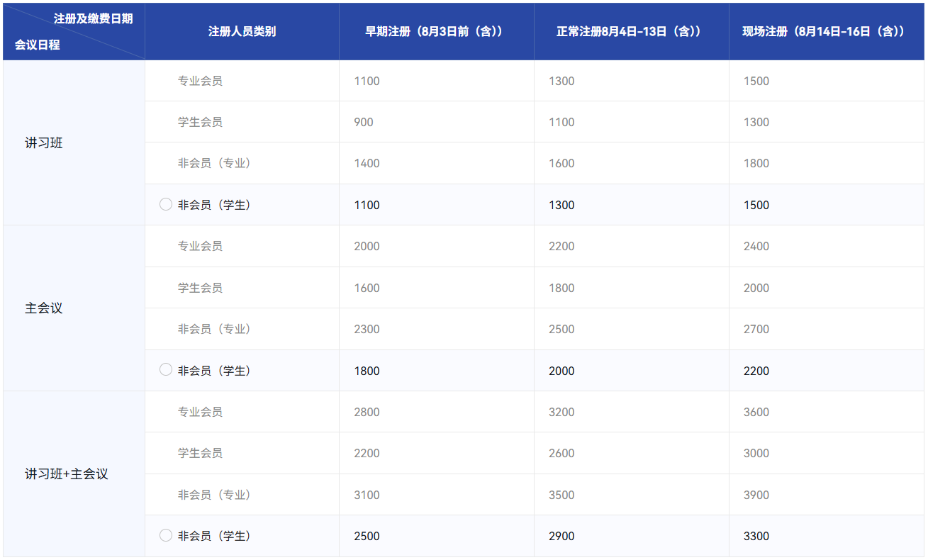Screen dimensions: 928x560
Task: Click 1500 onsite price for 讲习班 非会员（学生）
Action: (756, 205)
